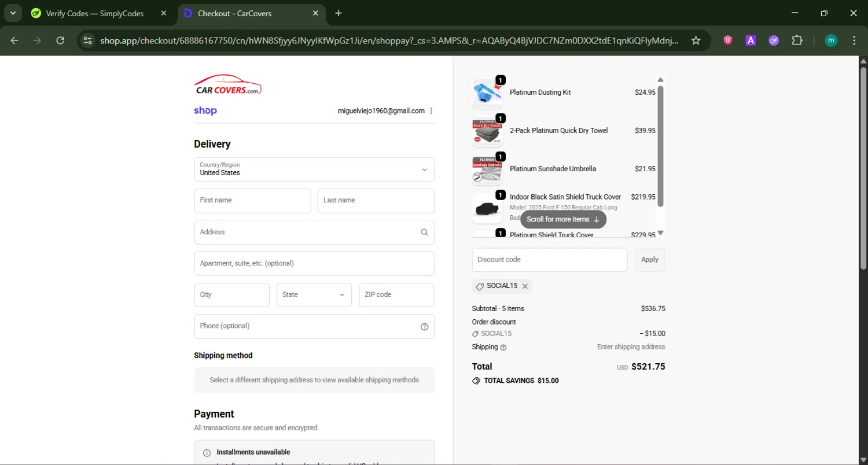Image resolution: width=868 pixels, height=465 pixels.
Task: Open the account options three-dot menu
Action: [431, 111]
